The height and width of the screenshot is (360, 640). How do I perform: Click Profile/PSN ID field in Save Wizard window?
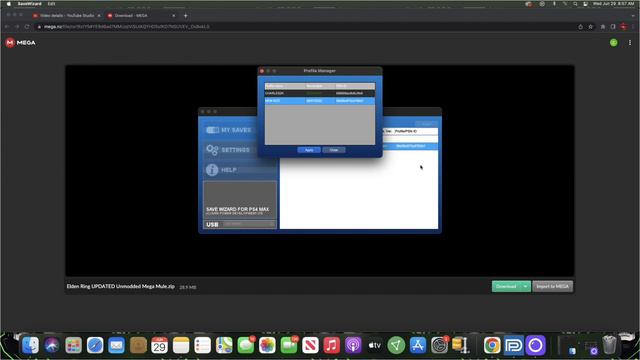(x=415, y=131)
